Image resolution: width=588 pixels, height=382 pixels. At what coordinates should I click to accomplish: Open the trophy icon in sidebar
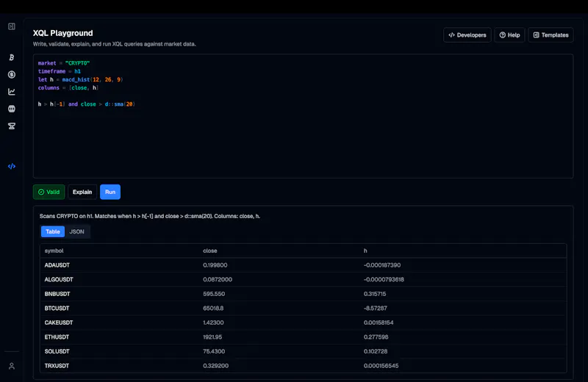[x=12, y=126]
